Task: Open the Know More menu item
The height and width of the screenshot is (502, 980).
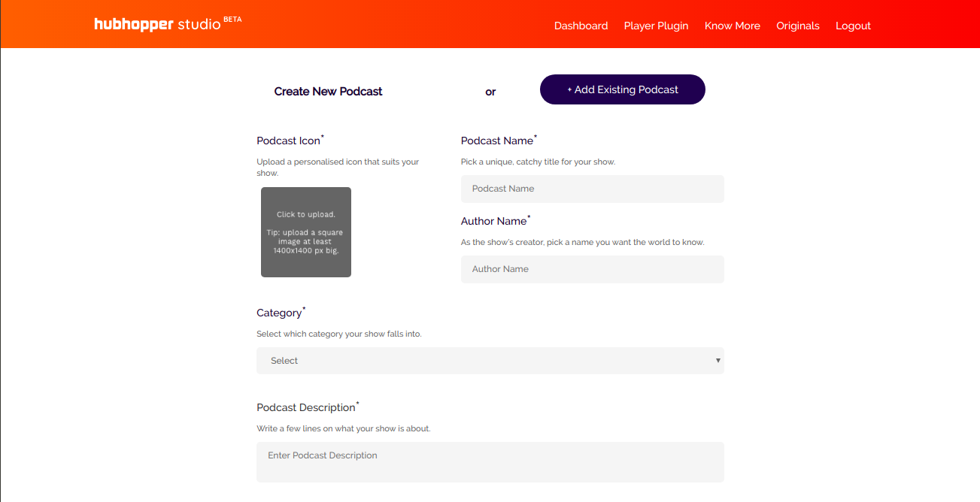Action: click(732, 26)
